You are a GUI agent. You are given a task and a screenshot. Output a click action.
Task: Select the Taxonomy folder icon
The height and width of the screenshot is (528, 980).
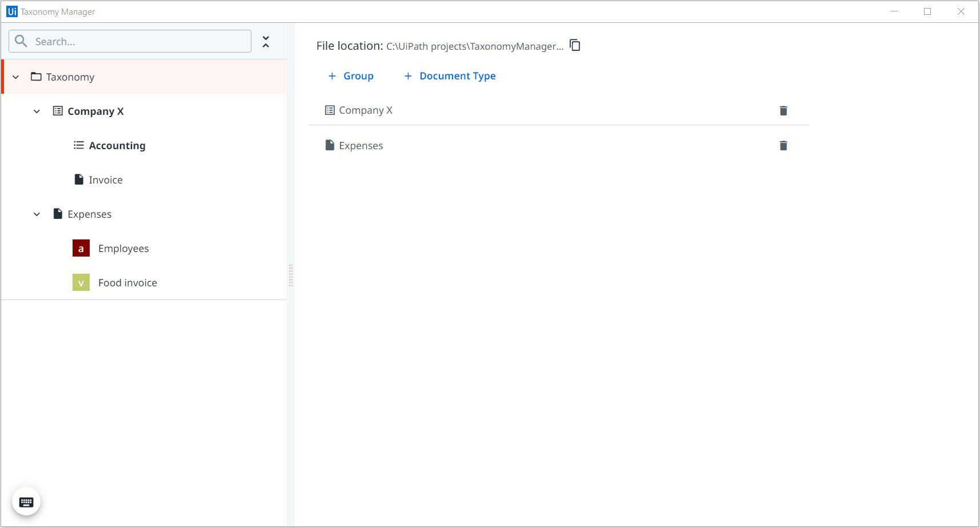tap(36, 77)
